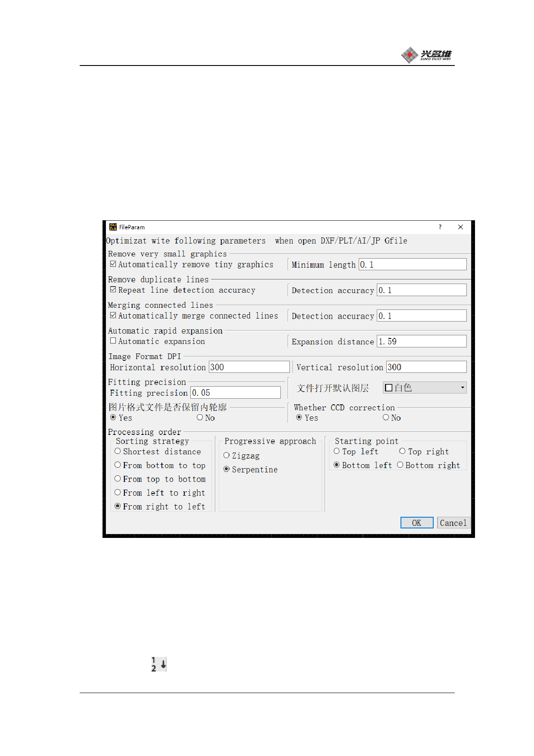Choose Shortest distance sorting strategy

[x=118, y=451]
